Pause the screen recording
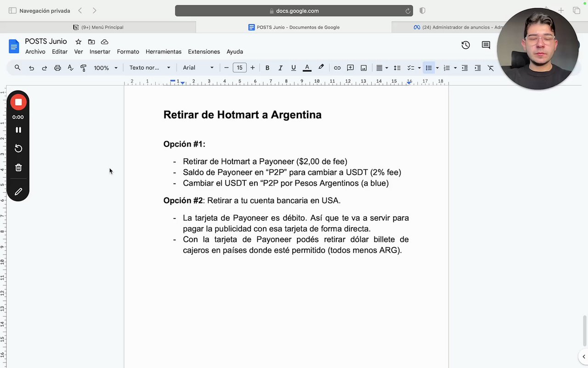 point(18,130)
